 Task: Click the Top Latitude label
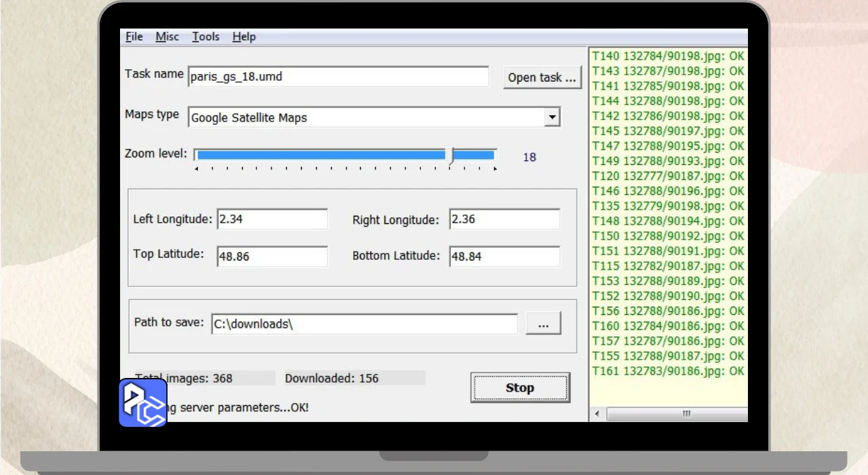(x=169, y=254)
